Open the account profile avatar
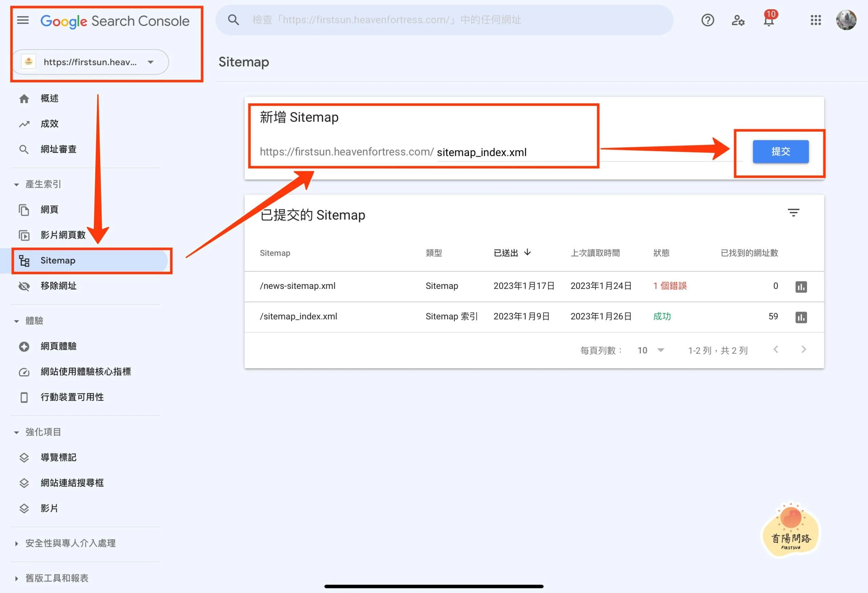This screenshot has height=593, width=868. click(846, 20)
